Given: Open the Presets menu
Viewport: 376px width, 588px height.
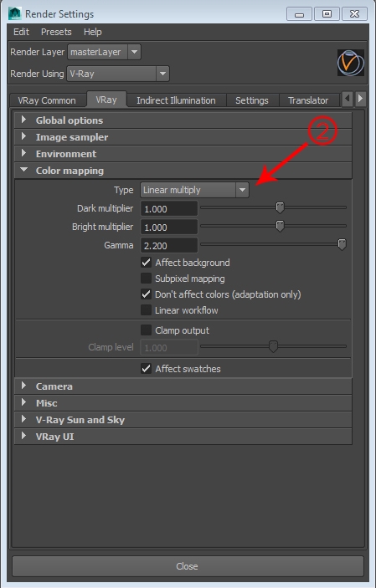Looking at the screenshot, I should pyautogui.click(x=56, y=32).
